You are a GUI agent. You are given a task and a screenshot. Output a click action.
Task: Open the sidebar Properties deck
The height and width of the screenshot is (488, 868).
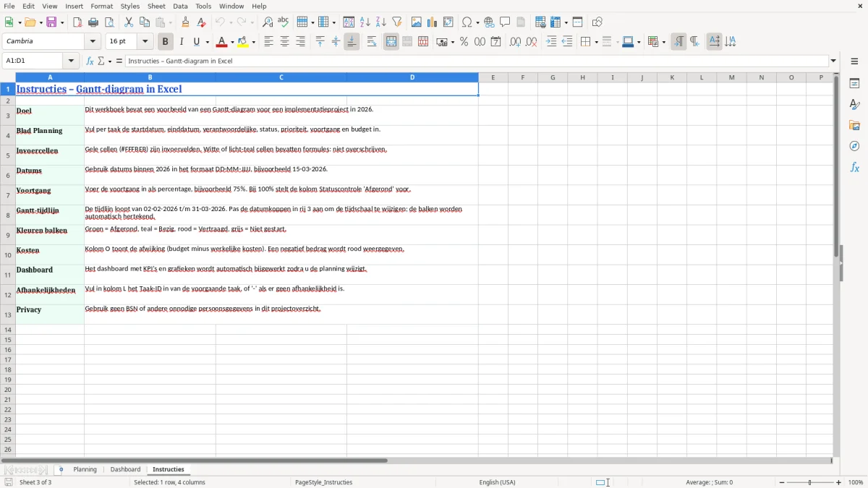854,83
